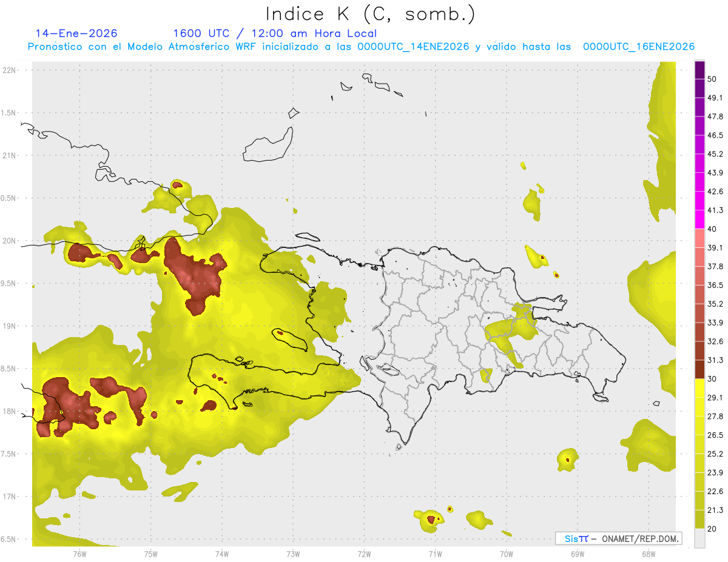The width and height of the screenshot is (728, 562).
Task: Click the colorbar value "50"
Action: pyautogui.click(x=712, y=79)
